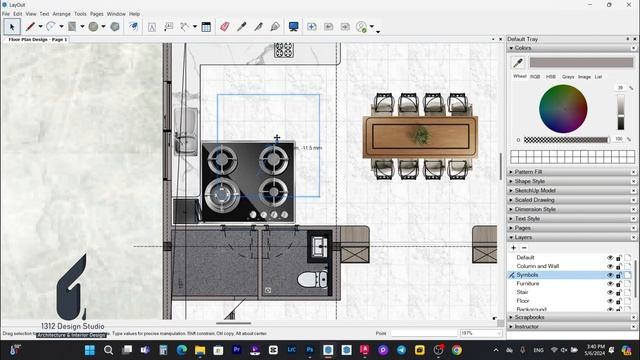This screenshot has height=360, width=640.
Task: Open the Tools menu
Action: pyautogui.click(x=80, y=14)
